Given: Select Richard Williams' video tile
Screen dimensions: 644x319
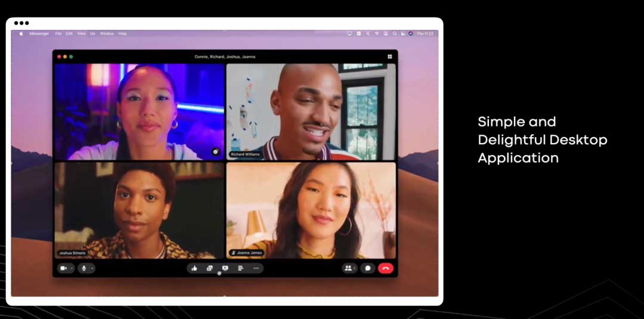Looking at the screenshot, I should 311,112.
